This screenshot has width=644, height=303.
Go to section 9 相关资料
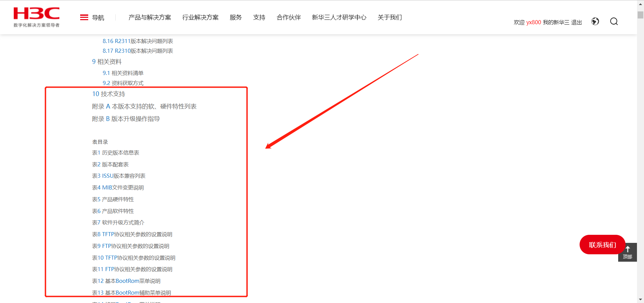point(107,62)
